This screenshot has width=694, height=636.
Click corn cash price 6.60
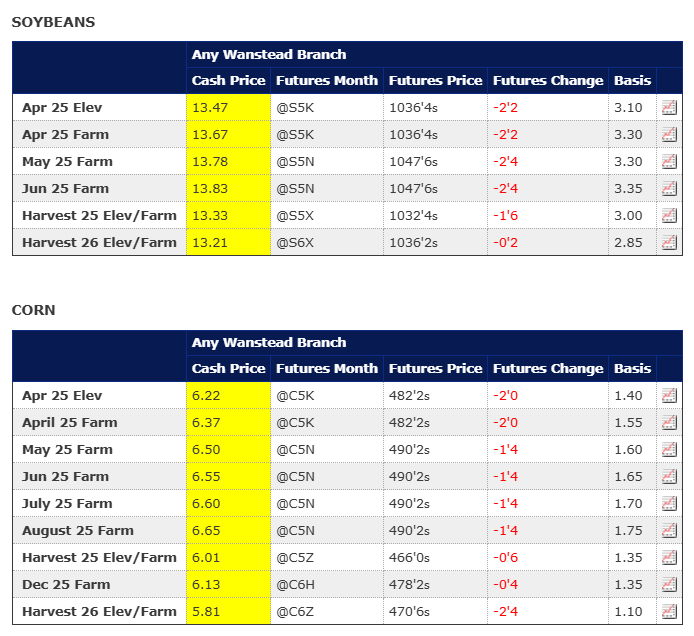(206, 503)
